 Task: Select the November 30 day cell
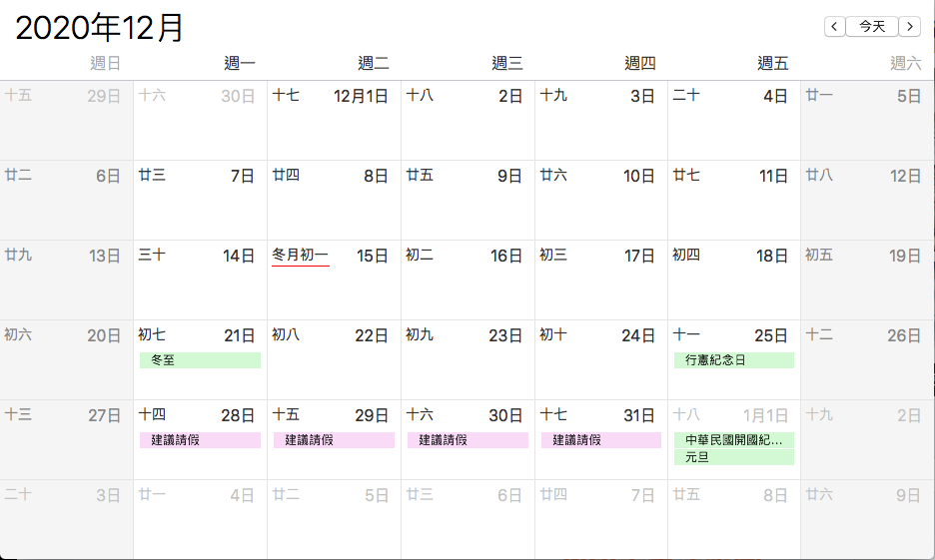pyautogui.click(x=200, y=121)
